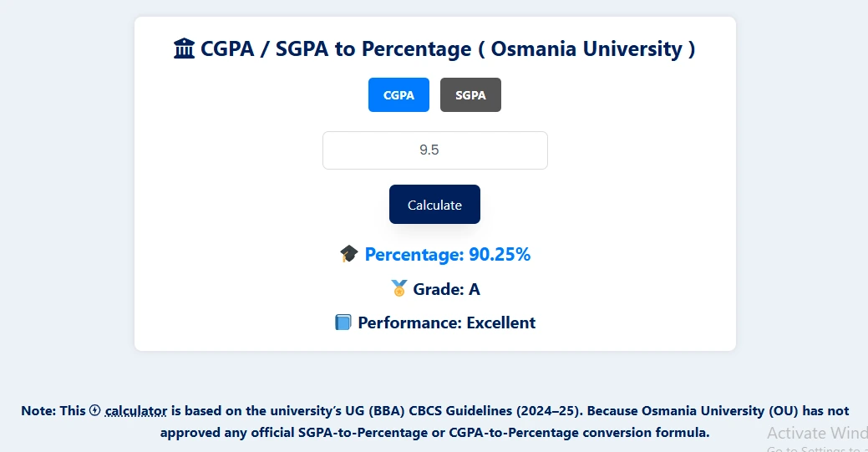Viewport: 868px width, 452px height.
Task: Click the "Grade:" result label
Action: point(438,289)
